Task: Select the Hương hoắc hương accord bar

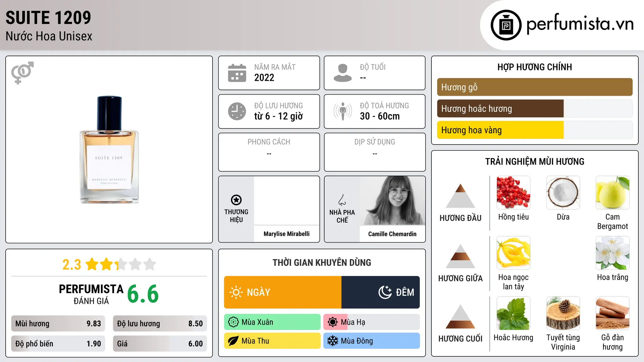Action: click(535, 109)
